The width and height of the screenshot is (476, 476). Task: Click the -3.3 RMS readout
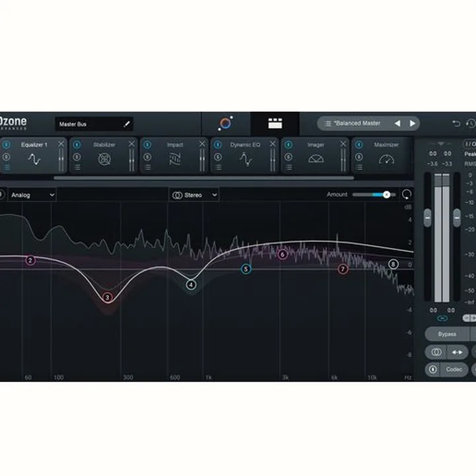447,164
